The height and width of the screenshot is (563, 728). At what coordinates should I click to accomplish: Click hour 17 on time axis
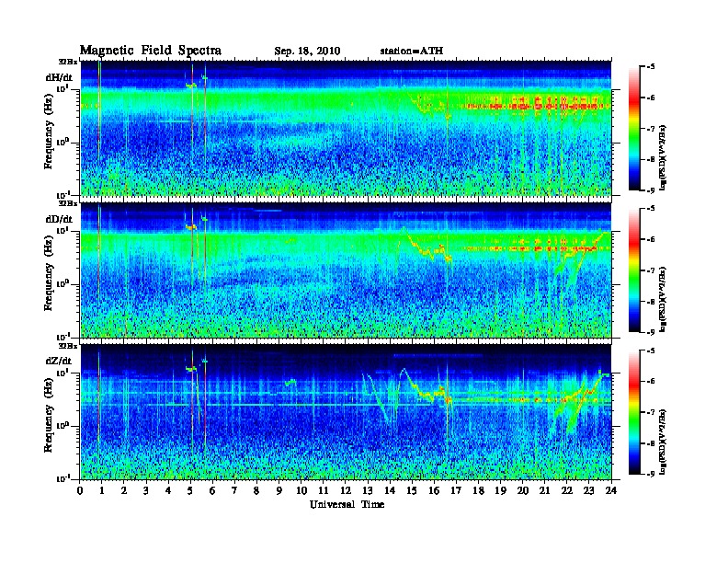[x=457, y=491]
